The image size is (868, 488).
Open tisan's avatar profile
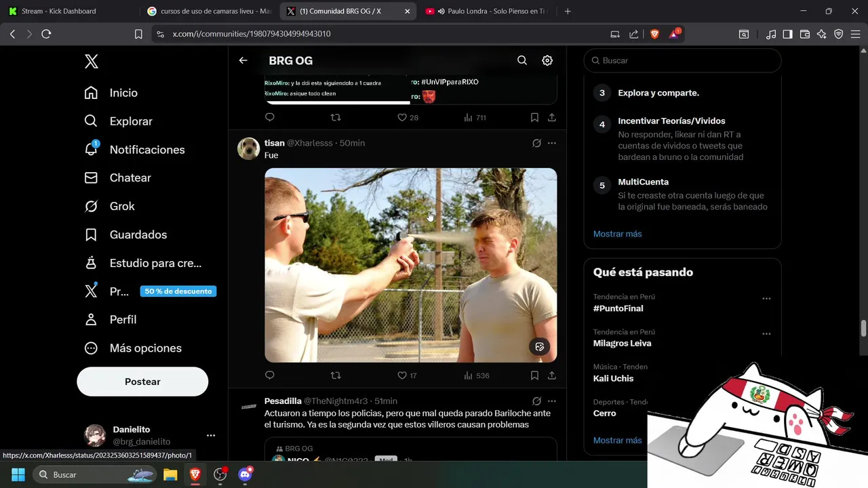249,148
